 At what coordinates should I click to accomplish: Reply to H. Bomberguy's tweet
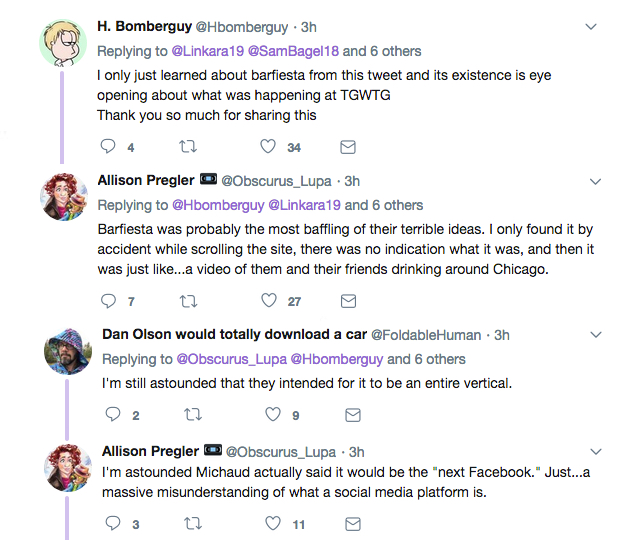click(x=111, y=146)
